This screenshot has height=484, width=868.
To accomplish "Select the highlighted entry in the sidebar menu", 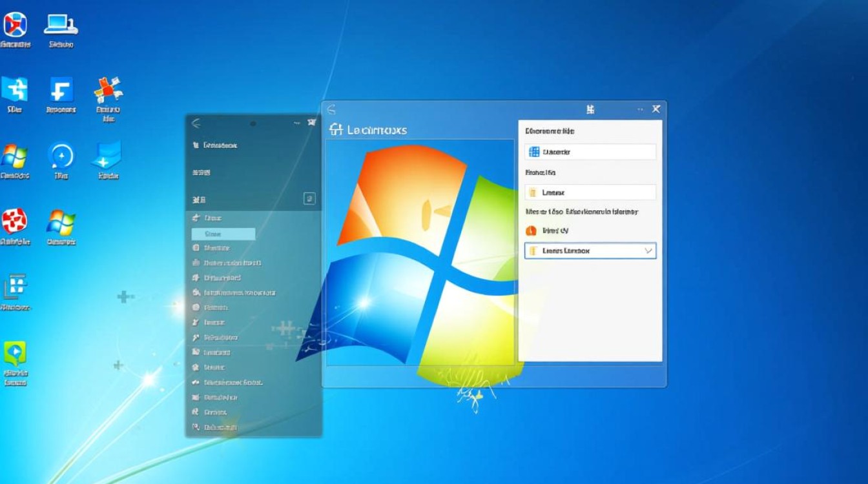I will point(223,234).
